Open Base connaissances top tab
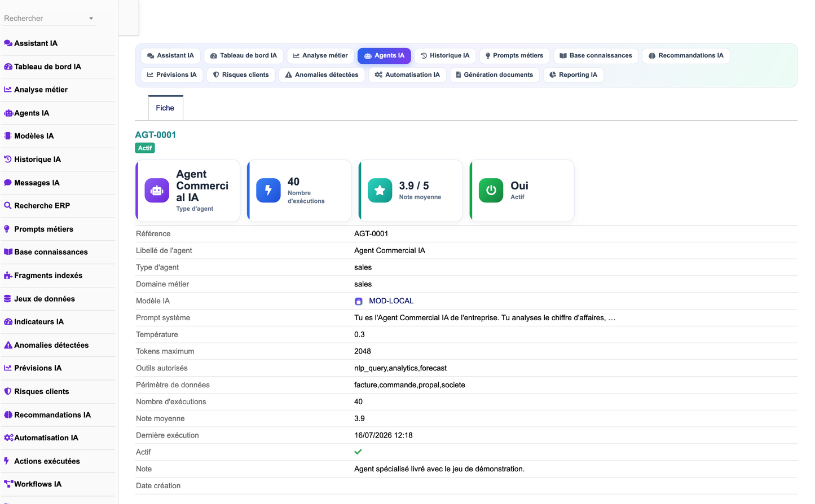Viewport: 815px width, 504px height. click(x=596, y=56)
